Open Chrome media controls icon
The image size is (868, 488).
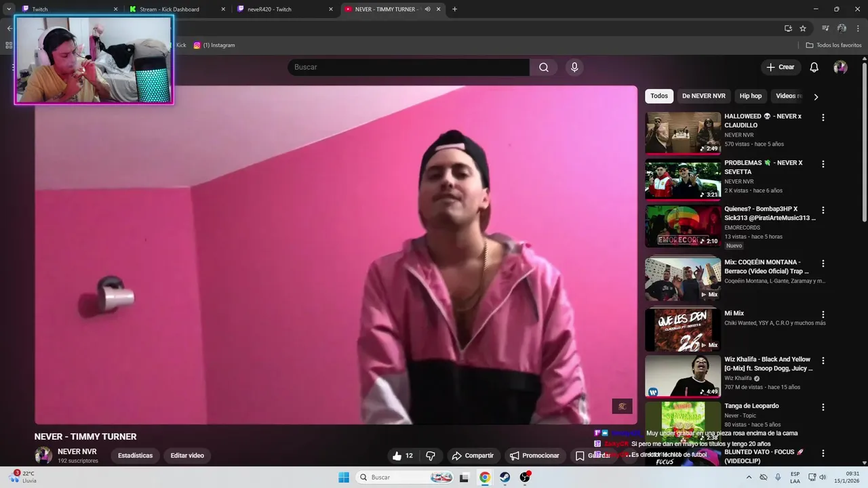point(825,28)
